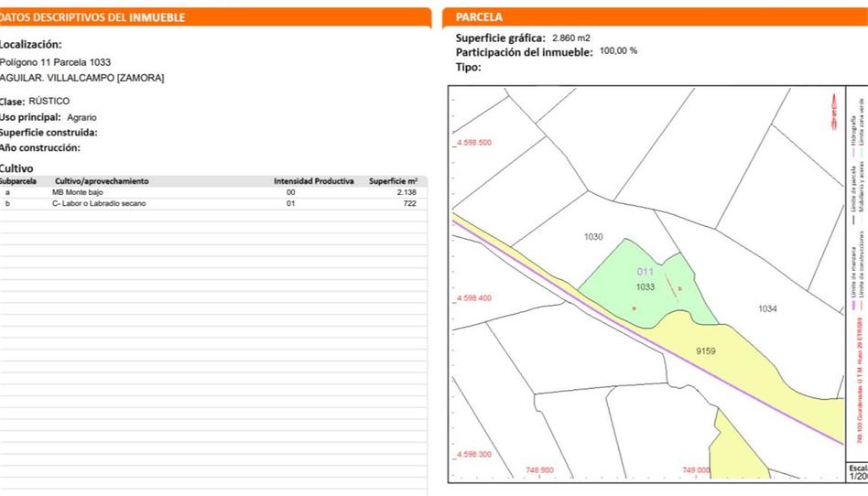Click parcel 1030 label on the map

(593, 237)
